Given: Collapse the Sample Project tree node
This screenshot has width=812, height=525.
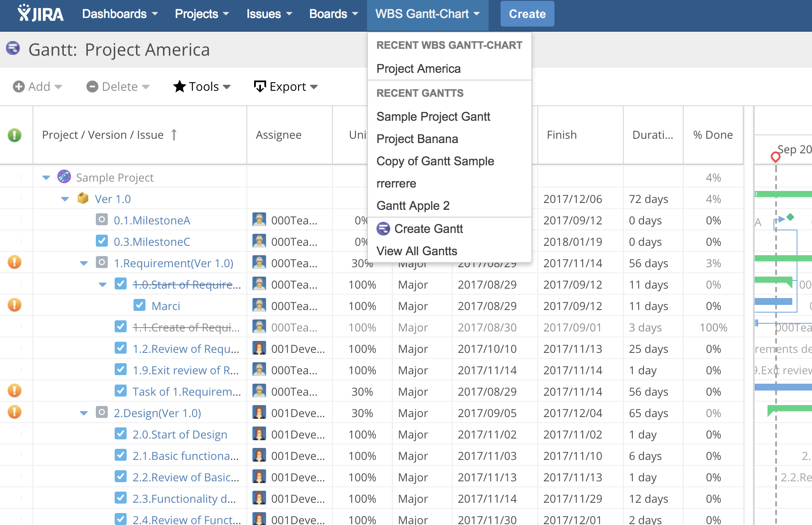Looking at the screenshot, I should click(x=46, y=178).
